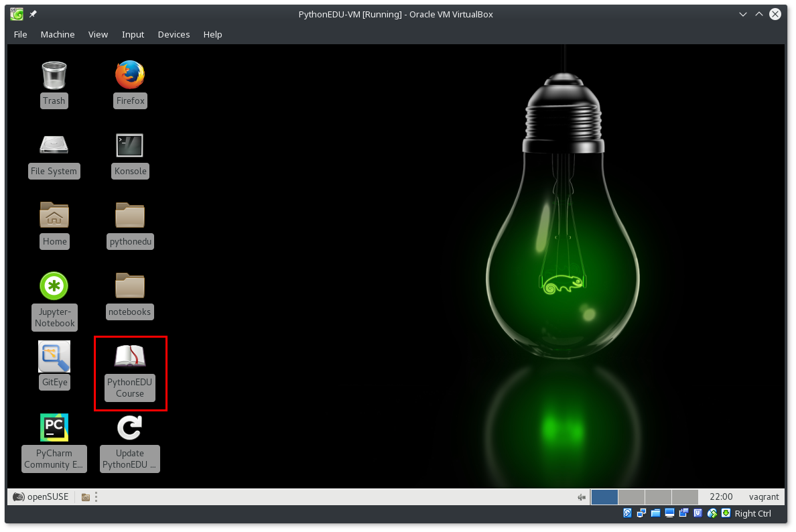Click the network adapters status icon
Viewport: 796px width, 532px height.
pyautogui.click(x=642, y=513)
